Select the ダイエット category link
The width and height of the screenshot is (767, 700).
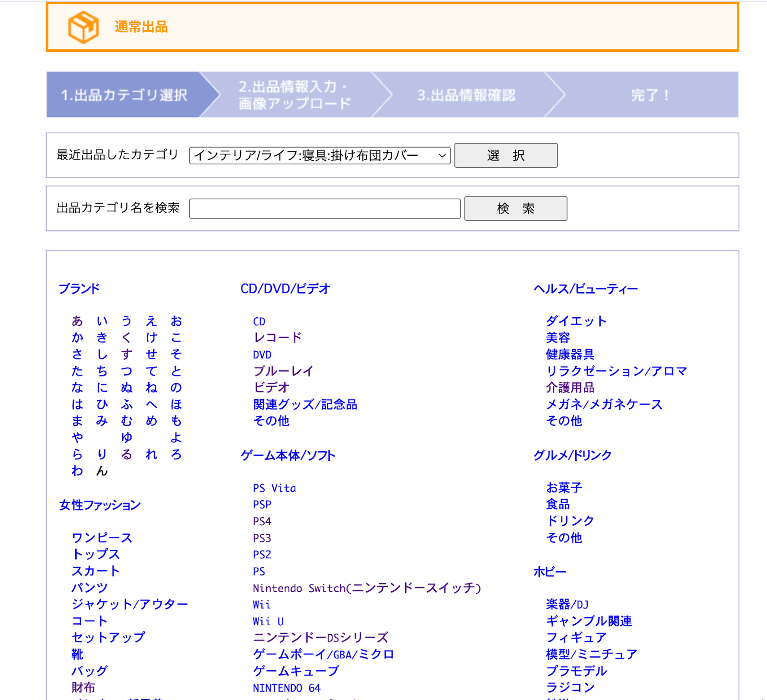click(x=576, y=321)
